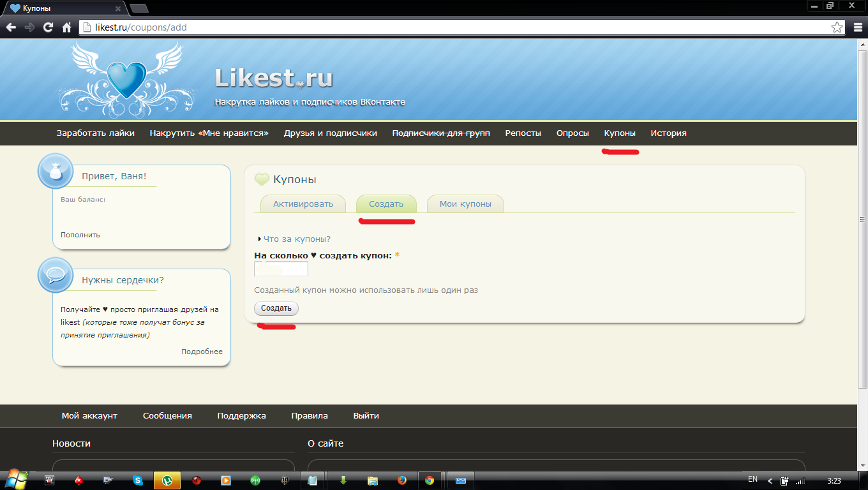Click the blue winged heart logo
The height and width of the screenshot is (490, 868).
tap(126, 78)
